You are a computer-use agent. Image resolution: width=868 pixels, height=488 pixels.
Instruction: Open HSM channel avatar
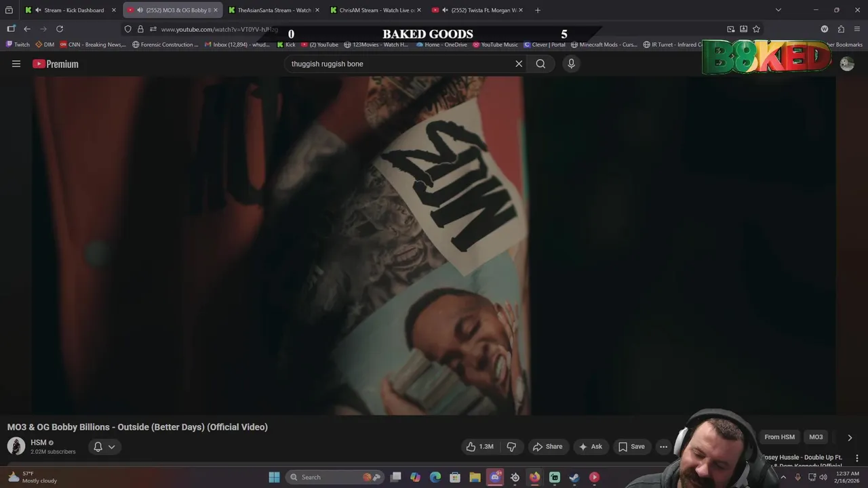[x=16, y=446]
